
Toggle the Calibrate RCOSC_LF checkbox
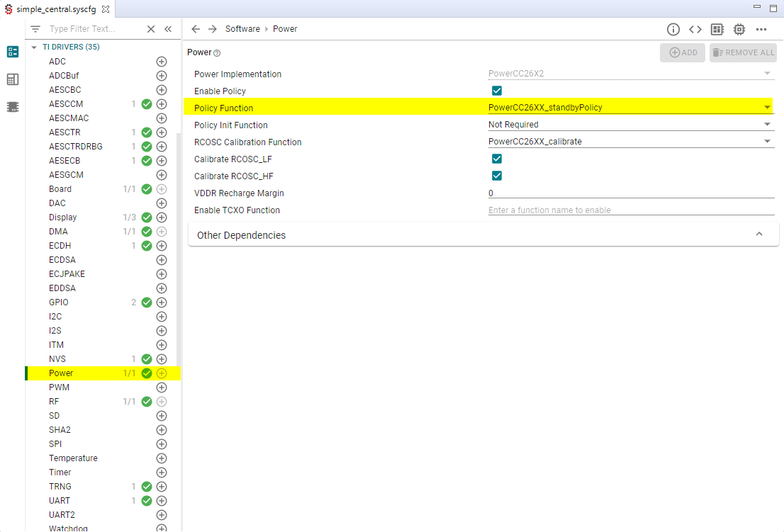[x=497, y=159]
